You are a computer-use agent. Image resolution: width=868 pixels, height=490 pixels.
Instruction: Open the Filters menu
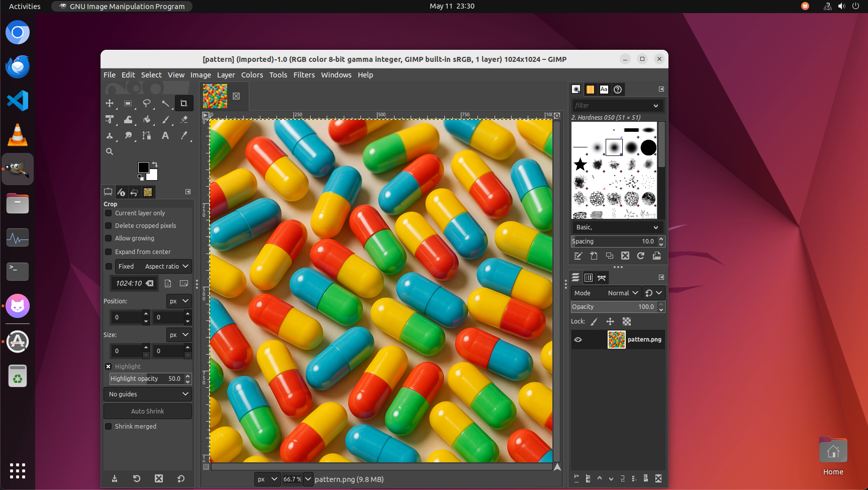click(x=304, y=75)
